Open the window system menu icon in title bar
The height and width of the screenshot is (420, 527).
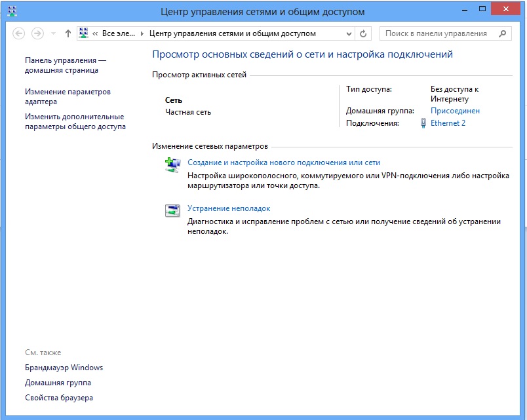(11, 10)
